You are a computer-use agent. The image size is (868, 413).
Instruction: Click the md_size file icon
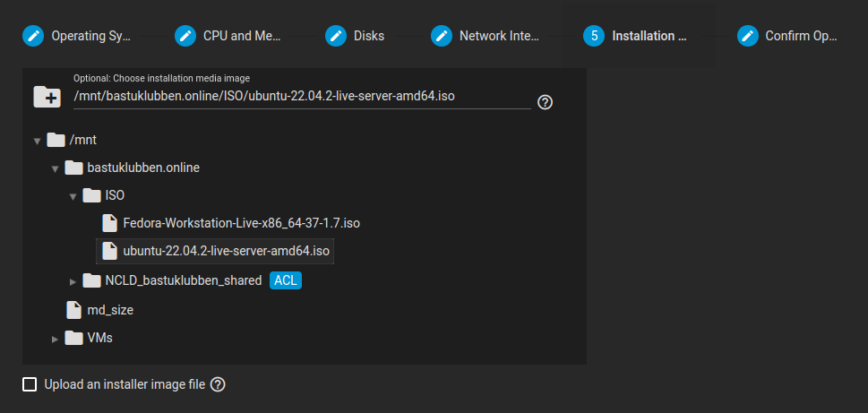pos(73,310)
